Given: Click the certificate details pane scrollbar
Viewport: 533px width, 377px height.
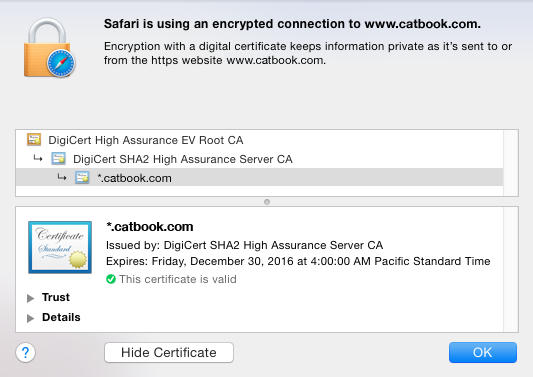Looking at the screenshot, I should pos(511,269).
